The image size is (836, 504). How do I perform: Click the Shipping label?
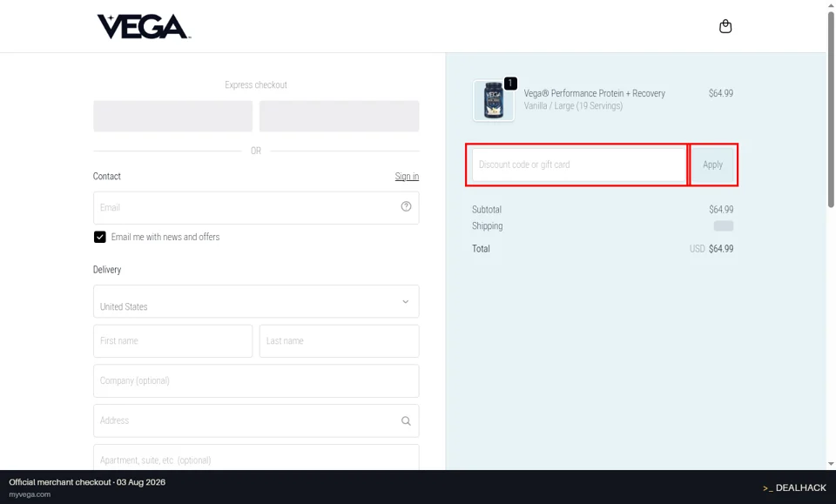tap(488, 226)
